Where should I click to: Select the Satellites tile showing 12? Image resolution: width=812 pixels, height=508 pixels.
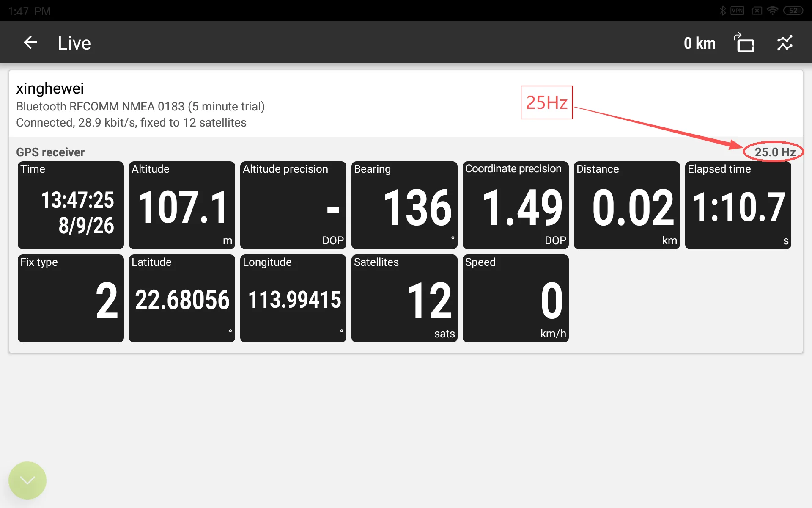point(404,298)
